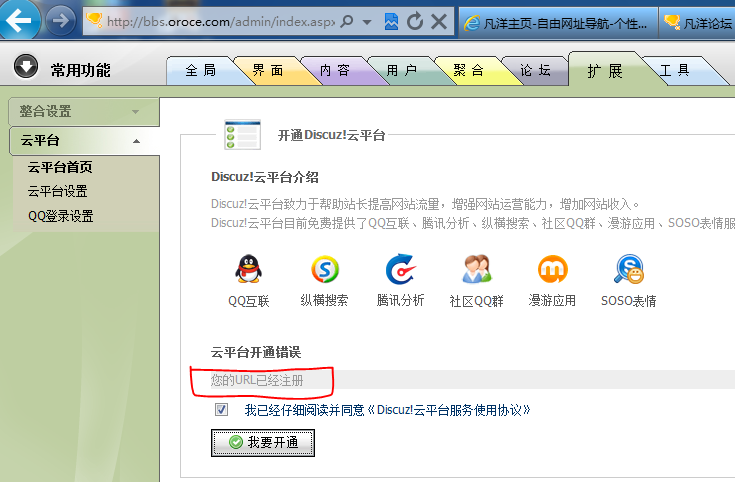The height and width of the screenshot is (482, 735).
Task: Switch to the 凡洋论坛 browser tab
Action: (x=698, y=23)
